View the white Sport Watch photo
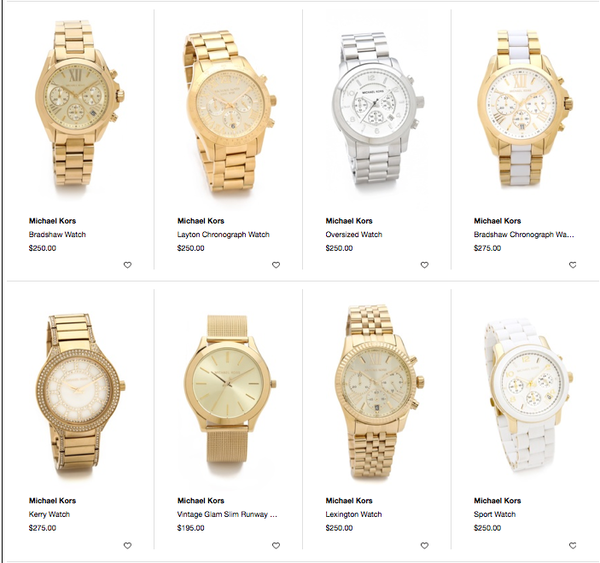This screenshot has width=600, height=563. click(x=528, y=396)
